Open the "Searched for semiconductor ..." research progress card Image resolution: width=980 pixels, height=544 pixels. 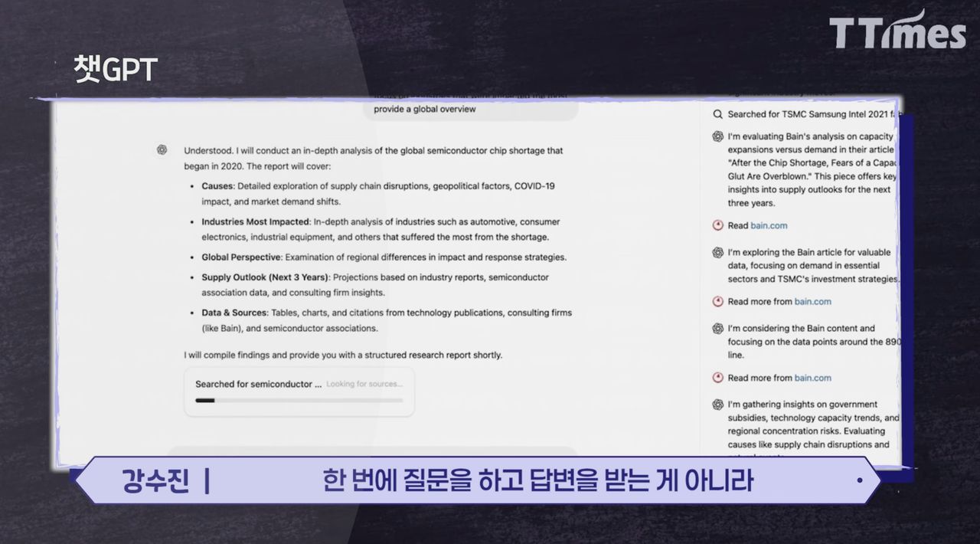click(299, 392)
